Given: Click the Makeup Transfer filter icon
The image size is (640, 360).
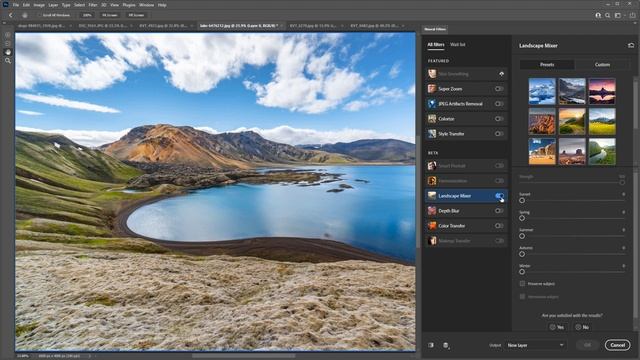Looking at the screenshot, I should click(431, 241).
